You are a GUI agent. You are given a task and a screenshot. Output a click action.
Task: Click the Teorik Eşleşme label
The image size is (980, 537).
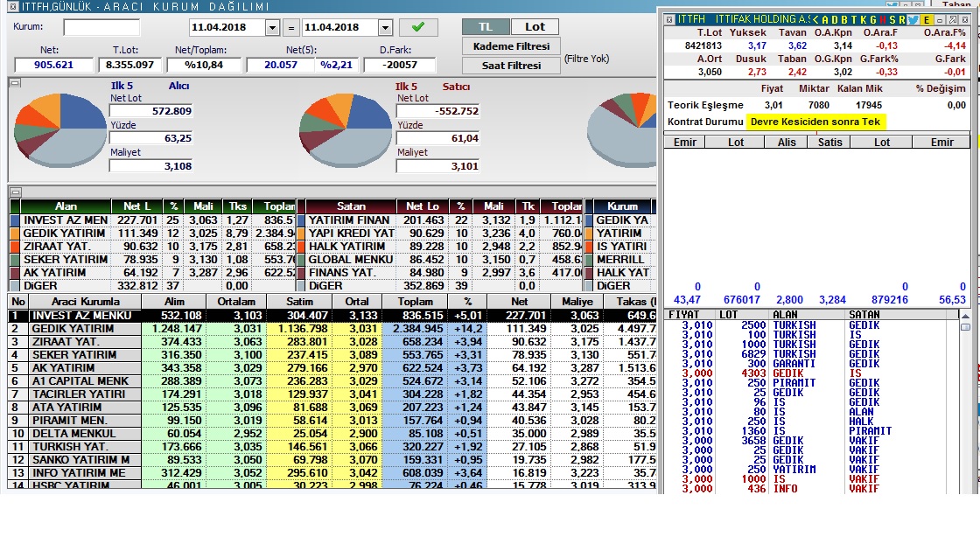click(x=705, y=105)
